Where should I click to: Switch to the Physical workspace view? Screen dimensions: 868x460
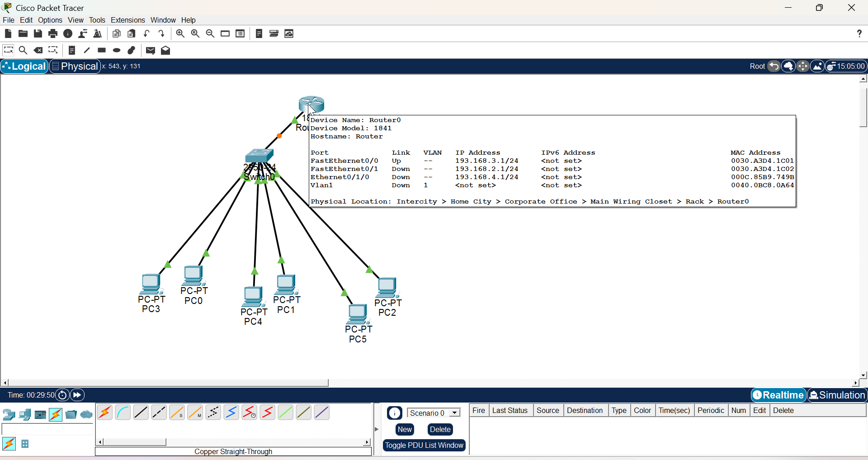[x=75, y=66]
